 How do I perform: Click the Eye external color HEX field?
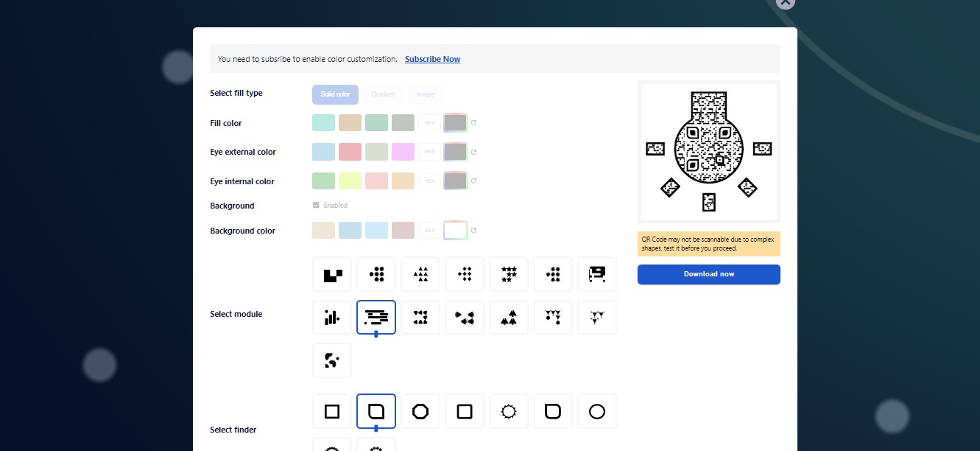[429, 152]
